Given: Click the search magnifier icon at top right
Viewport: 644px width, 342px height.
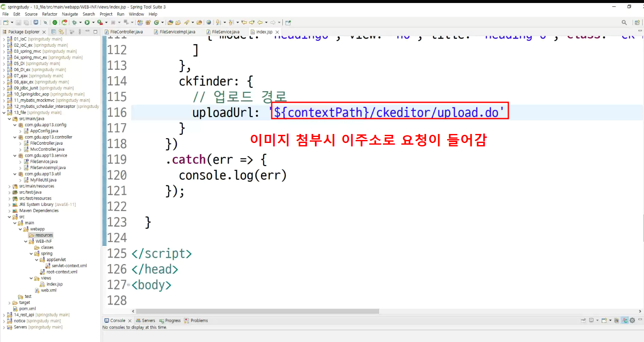Looking at the screenshot, I should [x=624, y=22].
